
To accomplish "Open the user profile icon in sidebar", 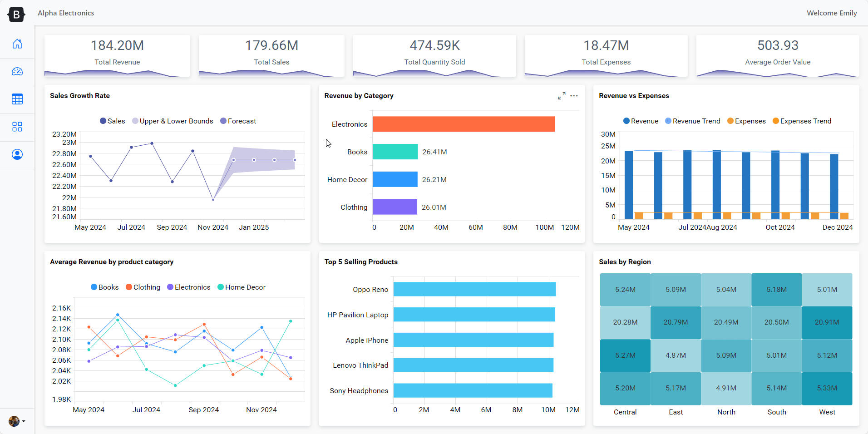I will (17, 154).
